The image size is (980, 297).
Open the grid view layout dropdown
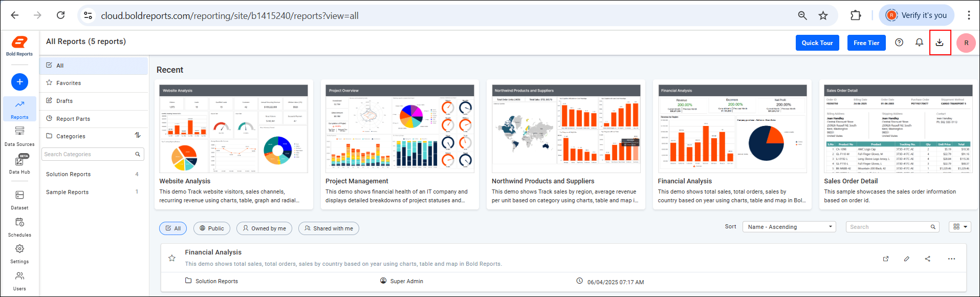pos(960,227)
